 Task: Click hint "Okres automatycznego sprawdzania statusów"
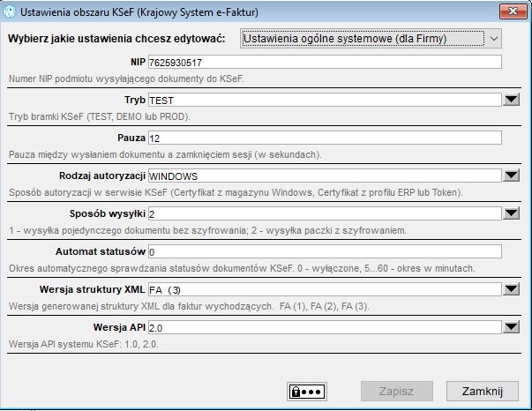[x=242, y=269]
